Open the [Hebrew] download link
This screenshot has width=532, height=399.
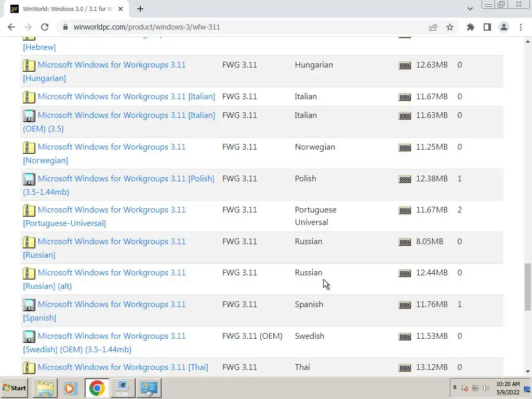coord(39,47)
